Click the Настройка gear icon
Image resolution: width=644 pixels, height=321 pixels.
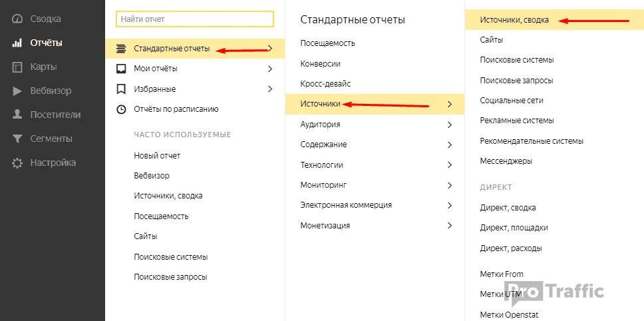(x=17, y=162)
